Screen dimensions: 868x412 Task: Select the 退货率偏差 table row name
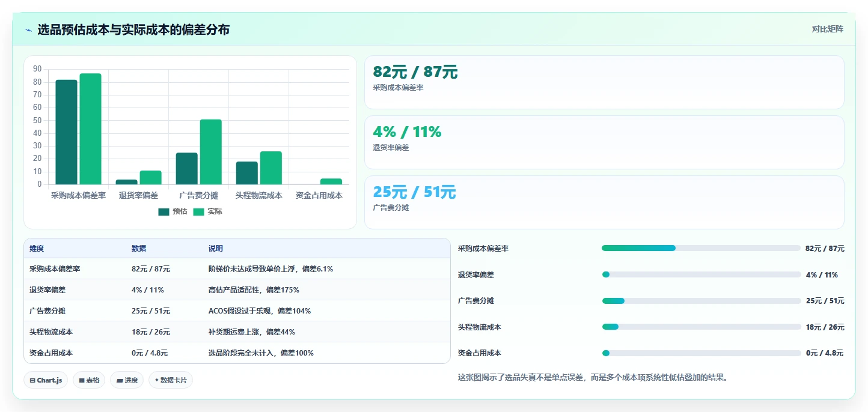(x=47, y=290)
